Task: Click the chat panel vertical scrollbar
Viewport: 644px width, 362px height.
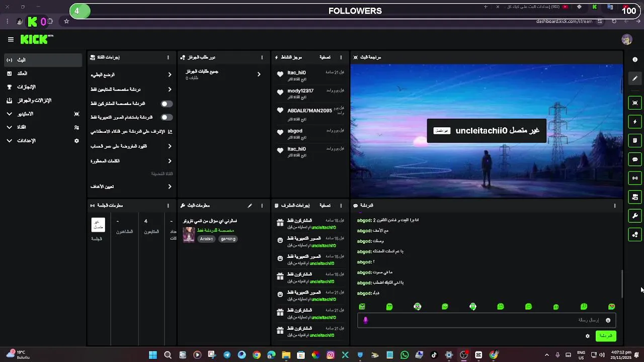Action: click(x=622, y=284)
